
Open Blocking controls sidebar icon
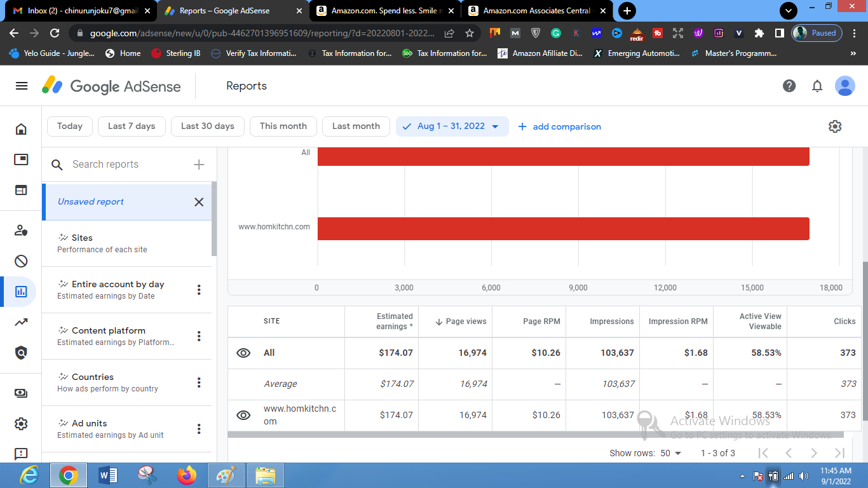click(x=21, y=261)
